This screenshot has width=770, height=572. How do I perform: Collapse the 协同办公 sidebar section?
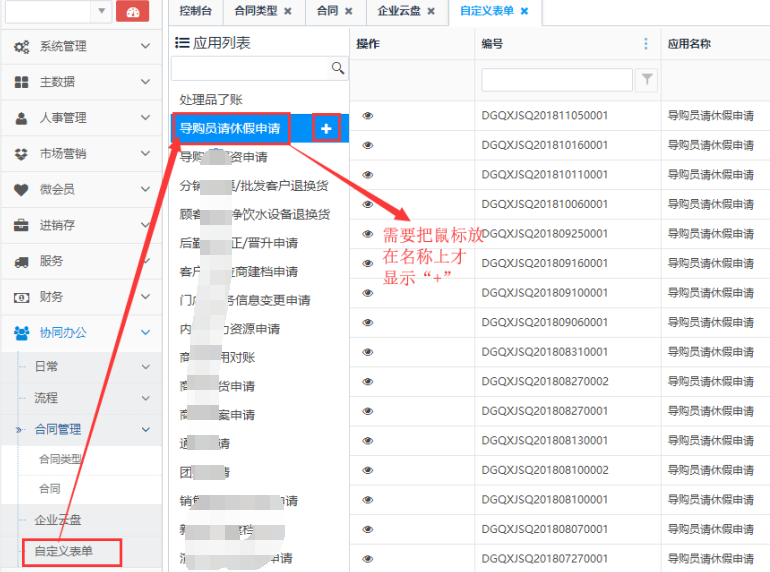pos(80,333)
